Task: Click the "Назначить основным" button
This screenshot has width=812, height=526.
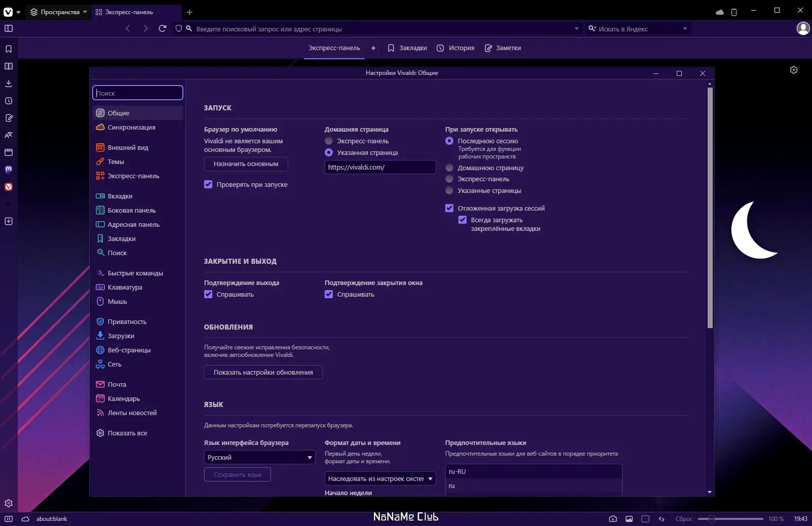Action: pos(246,164)
